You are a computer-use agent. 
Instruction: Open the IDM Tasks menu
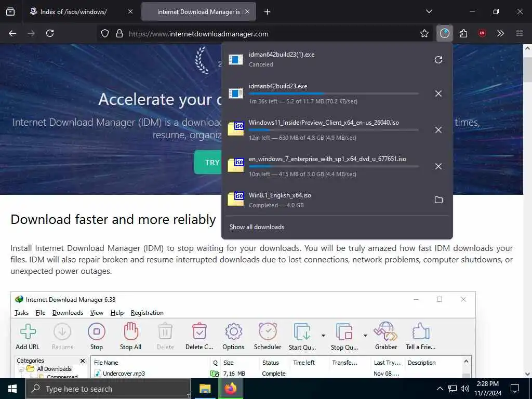(21, 312)
